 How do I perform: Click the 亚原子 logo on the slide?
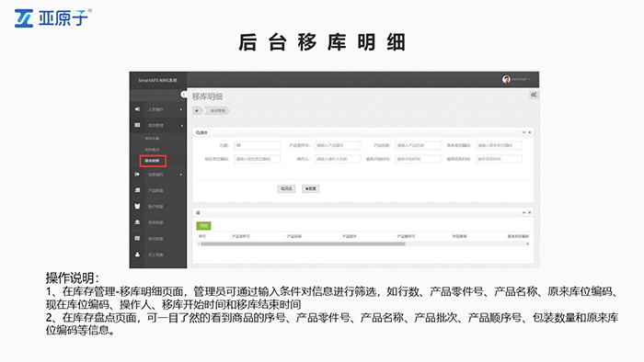tap(53, 18)
